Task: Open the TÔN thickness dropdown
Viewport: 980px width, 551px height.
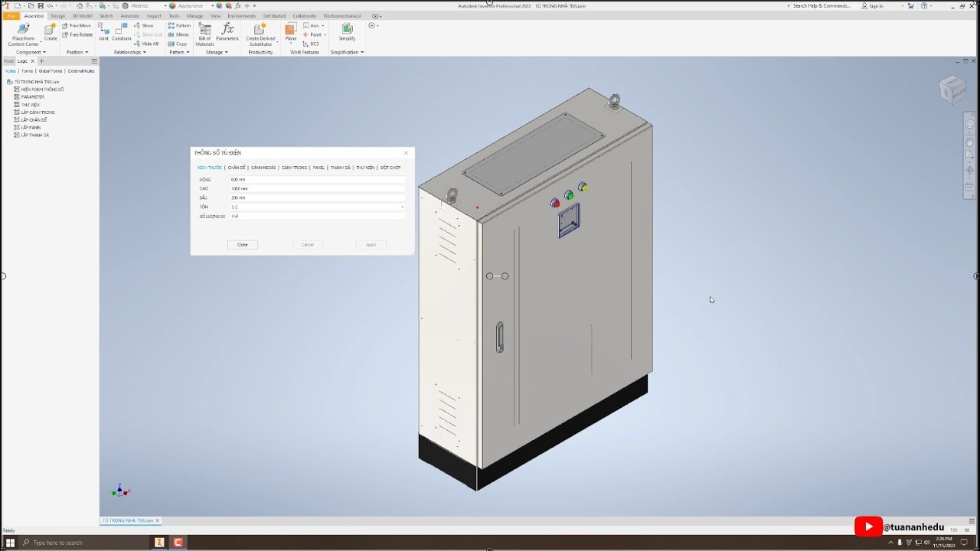Action: [403, 207]
